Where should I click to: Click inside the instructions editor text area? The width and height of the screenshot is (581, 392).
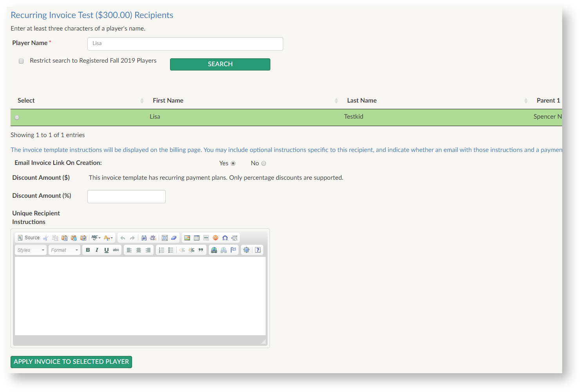pyautogui.click(x=140, y=296)
